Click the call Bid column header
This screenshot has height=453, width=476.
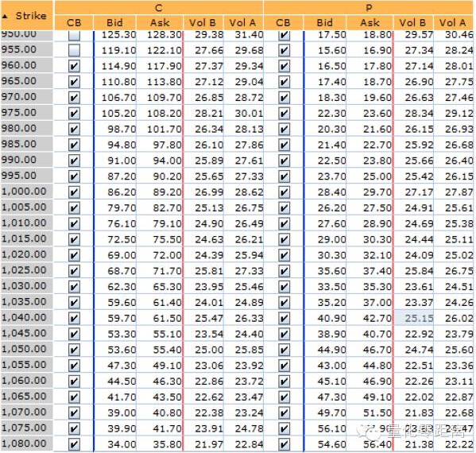click(114, 23)
